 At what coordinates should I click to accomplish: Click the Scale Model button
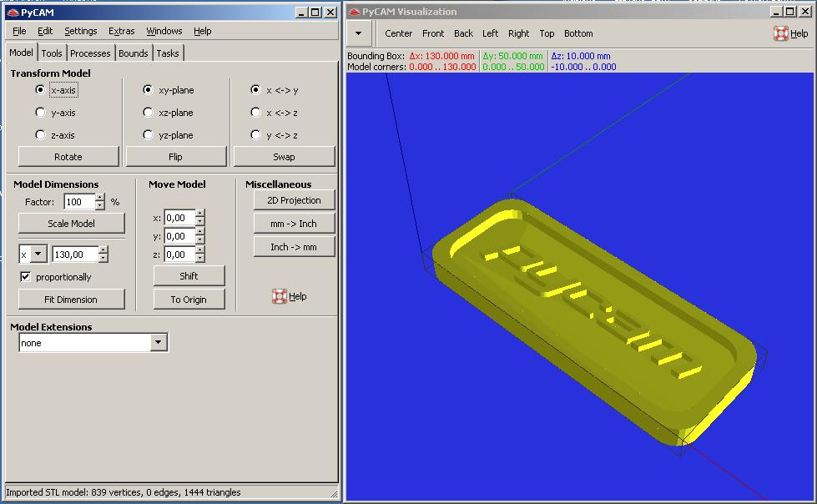point(72,223)
